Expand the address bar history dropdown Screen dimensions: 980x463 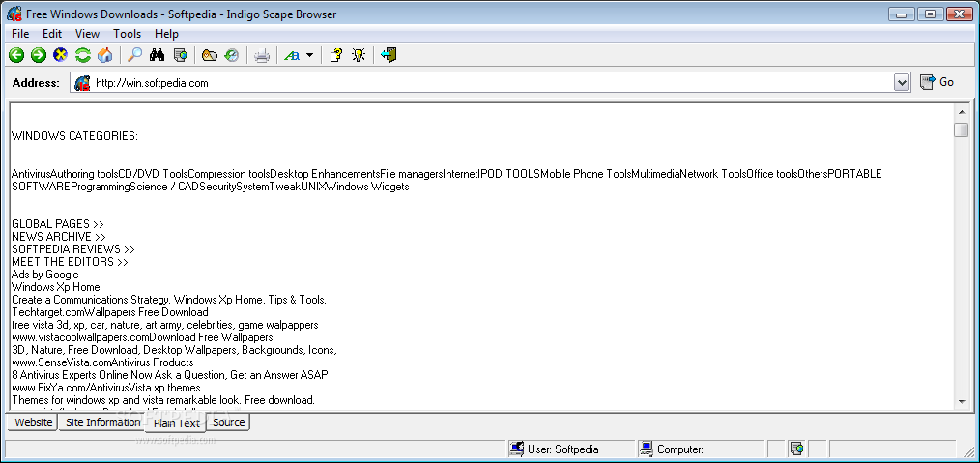902,82
